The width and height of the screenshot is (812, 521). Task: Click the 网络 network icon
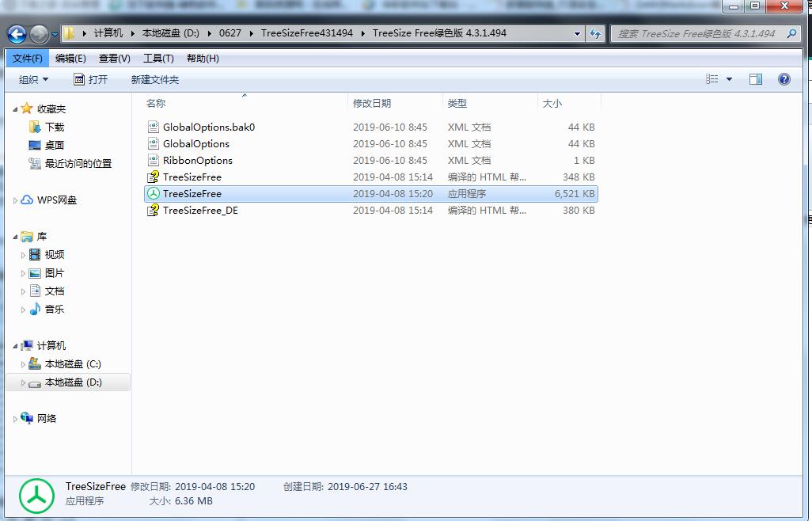[x=27, y=417]
